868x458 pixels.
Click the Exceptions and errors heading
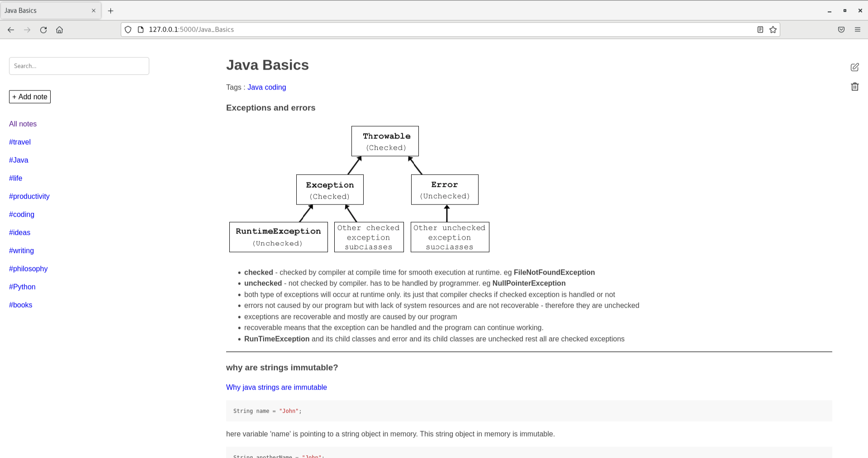tap(270, 108)
